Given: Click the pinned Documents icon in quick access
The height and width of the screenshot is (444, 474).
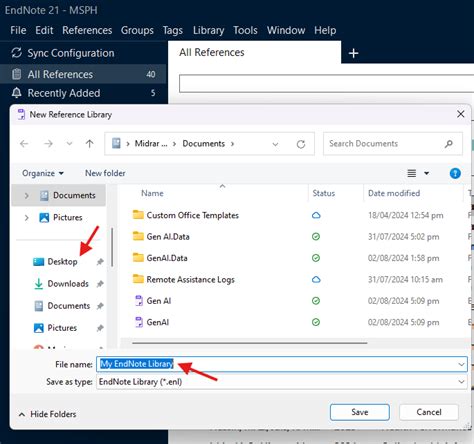Looking at the screenshot, I should pyautogui.click(x=39, y=306).
